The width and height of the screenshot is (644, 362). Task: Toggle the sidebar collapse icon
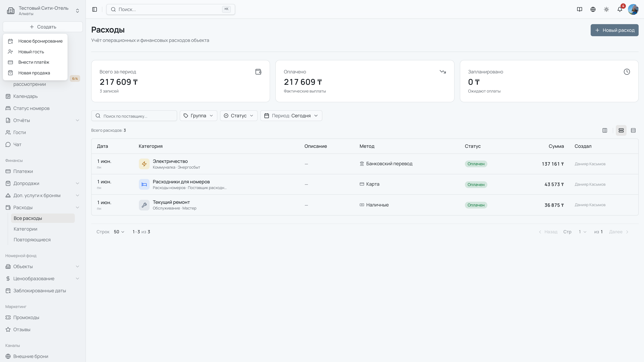[x=94, y=10]
